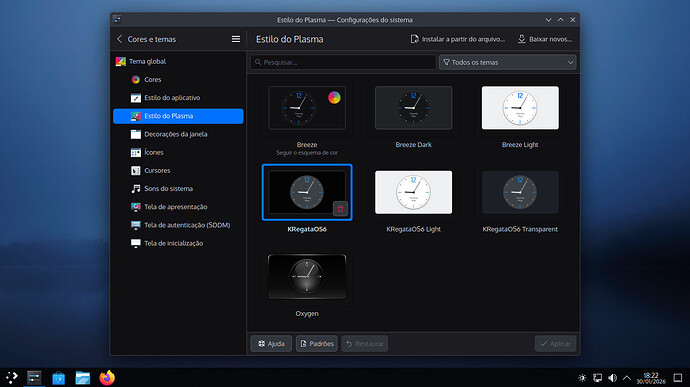Choose the Breeze Light theme
Screen dimensions: 690x387
coord(520,108)
